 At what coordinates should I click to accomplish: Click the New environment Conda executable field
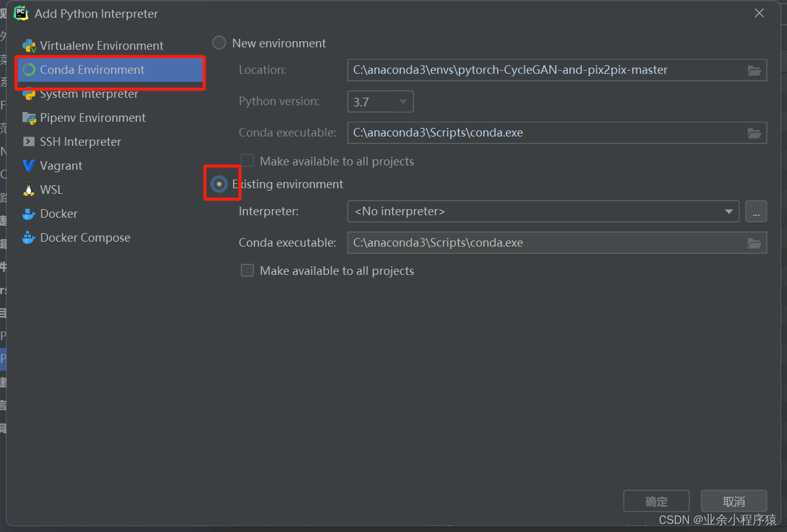557,133
